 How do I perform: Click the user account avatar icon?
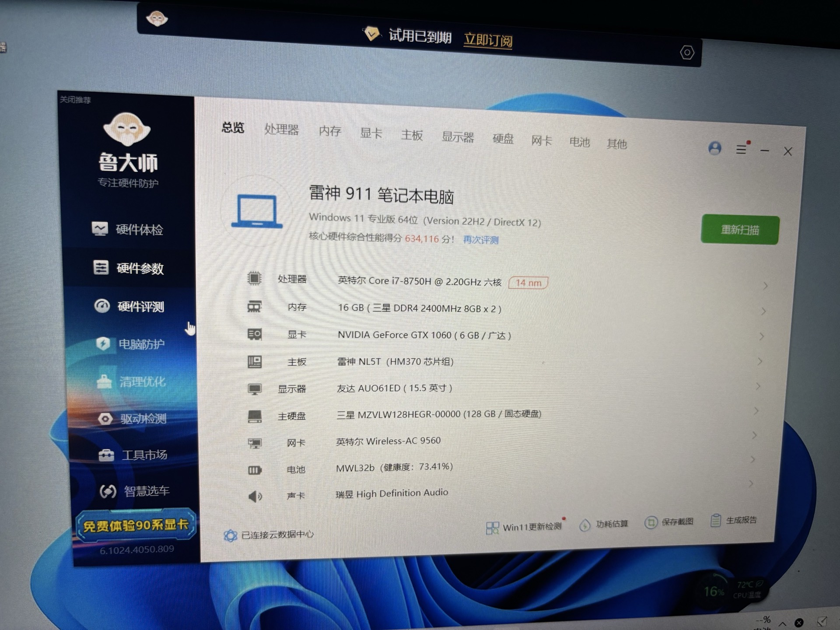pos(714,148)
